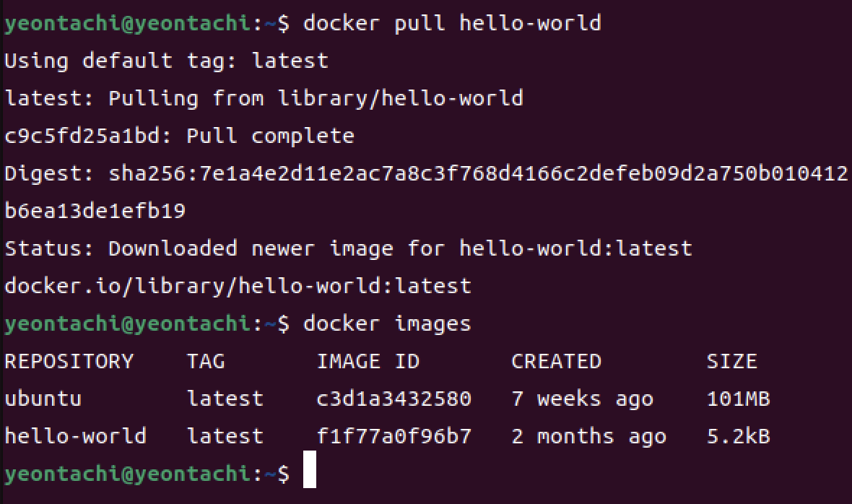Click 'c9c5fd25a1bd: Pull complete' line
Viewport: 852px width, 504px height.
tap(179, 136)
